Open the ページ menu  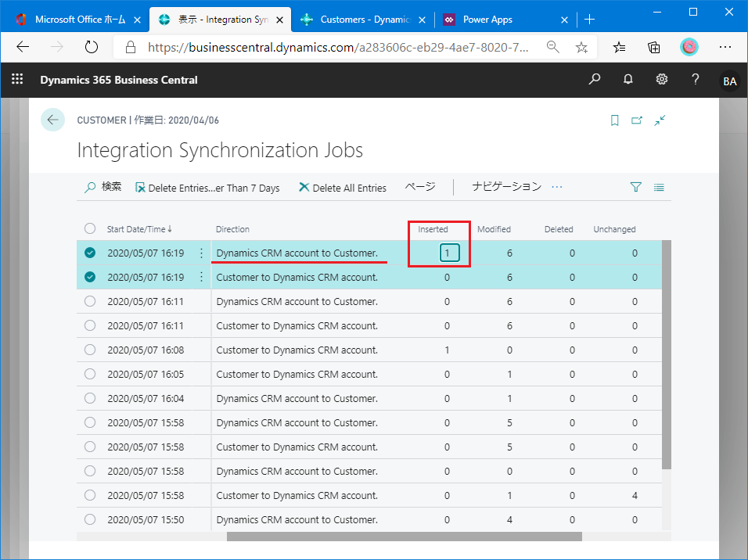click(x=420, y=187)
